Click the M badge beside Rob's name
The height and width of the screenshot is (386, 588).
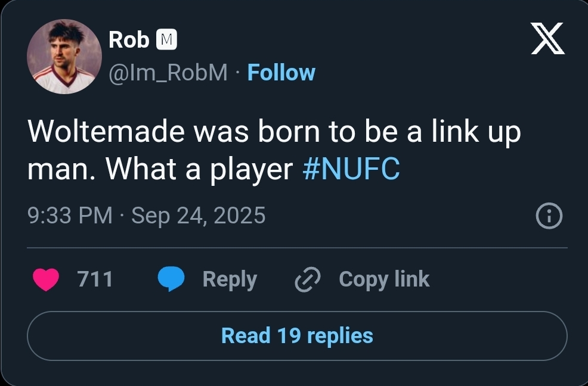click(166, 40)
